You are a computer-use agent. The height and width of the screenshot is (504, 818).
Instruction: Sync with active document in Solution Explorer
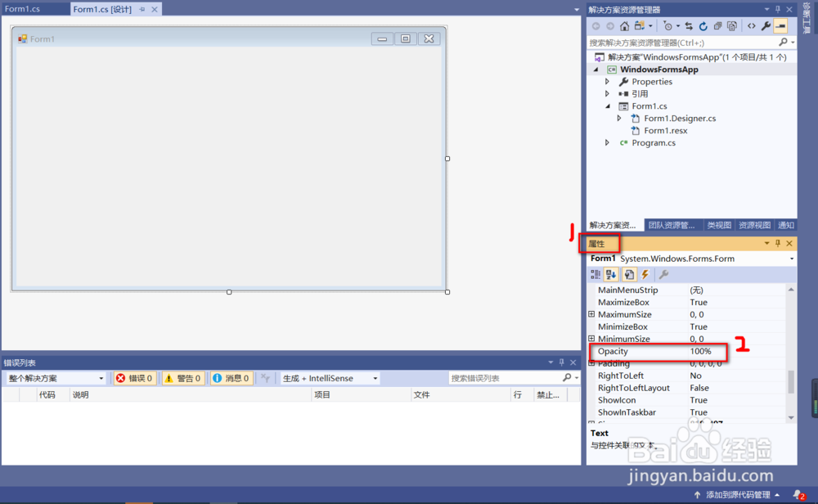[689, 26]
